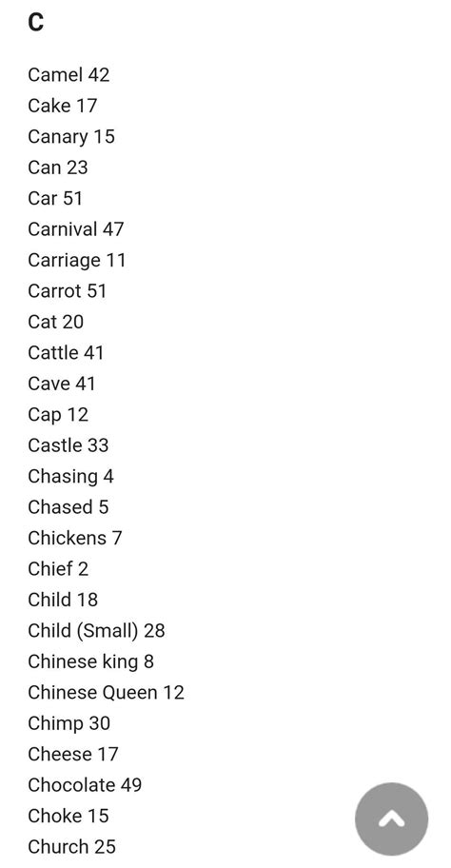Click the C section heading

tap(35, 23)
